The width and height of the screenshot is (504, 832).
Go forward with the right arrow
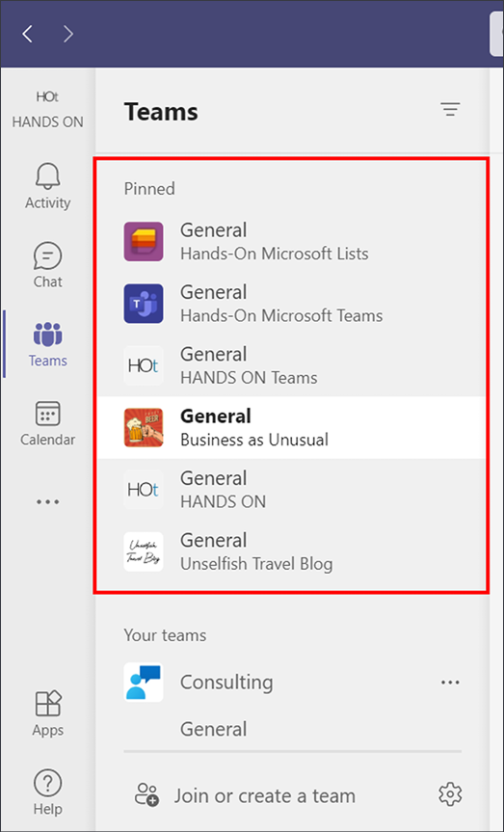(x=67, y=34)
